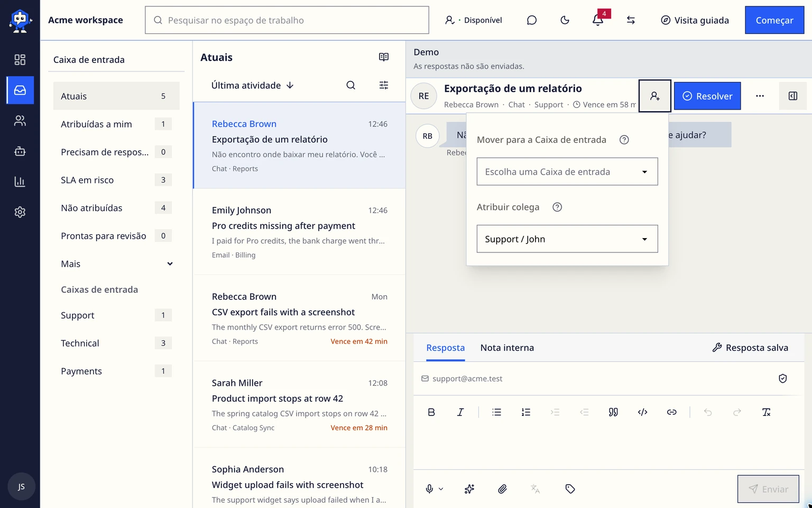Apply italic formatting in the reply editor

[460, 412]
